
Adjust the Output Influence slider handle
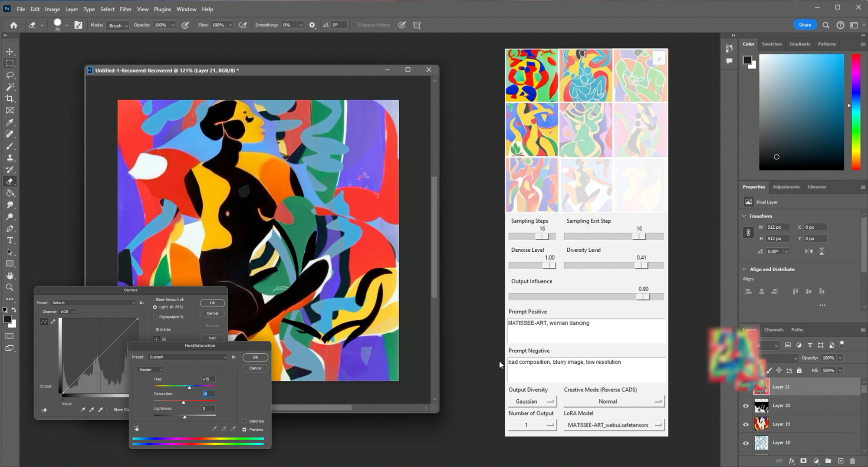coord(643,297)
